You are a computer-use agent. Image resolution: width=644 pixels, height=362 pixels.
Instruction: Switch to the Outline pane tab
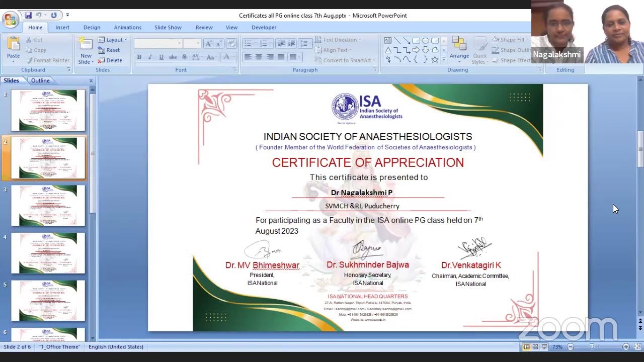pyautogui.click(x=40, y=80)
